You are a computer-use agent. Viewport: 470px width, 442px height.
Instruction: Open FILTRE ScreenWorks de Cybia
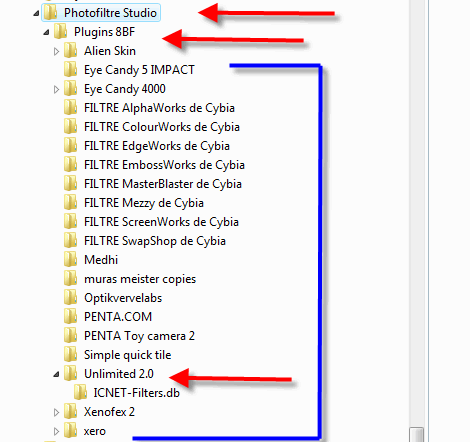coord(161,222)
